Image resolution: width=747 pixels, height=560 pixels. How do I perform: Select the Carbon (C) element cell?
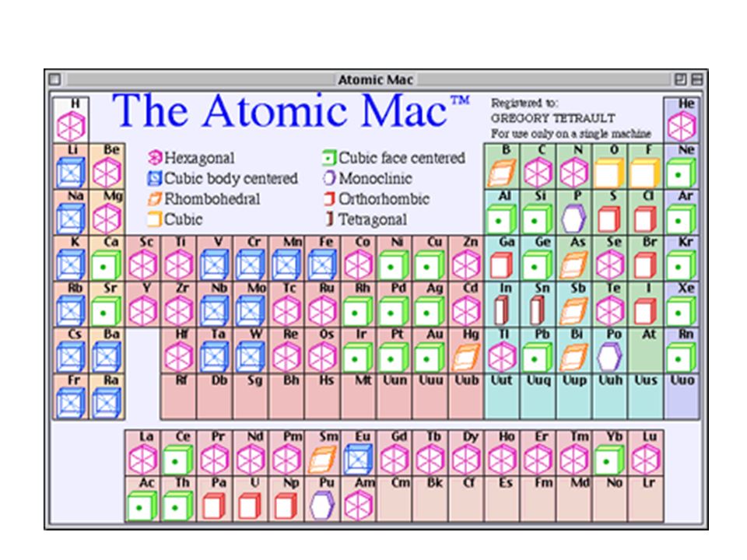[538, 166]
